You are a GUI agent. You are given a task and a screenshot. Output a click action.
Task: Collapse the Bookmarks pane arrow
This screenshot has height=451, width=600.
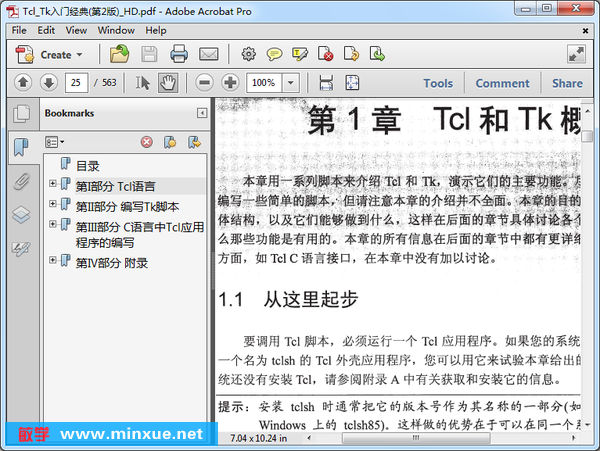click(202, 113)
